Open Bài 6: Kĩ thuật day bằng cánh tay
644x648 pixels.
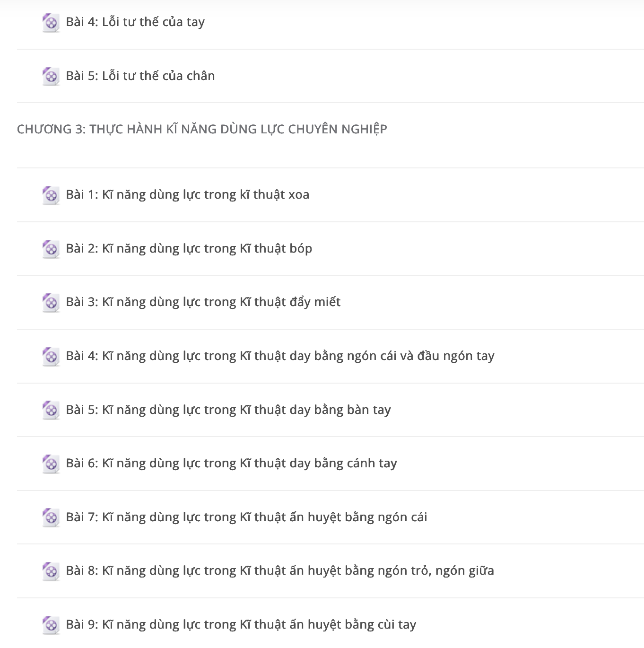tap(232, 463)
